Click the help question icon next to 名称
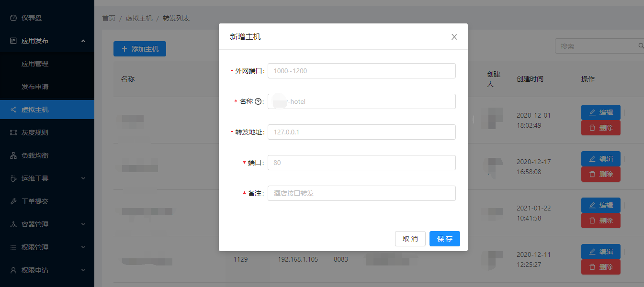Screen dimensions: 644x287 pos(259,101)
